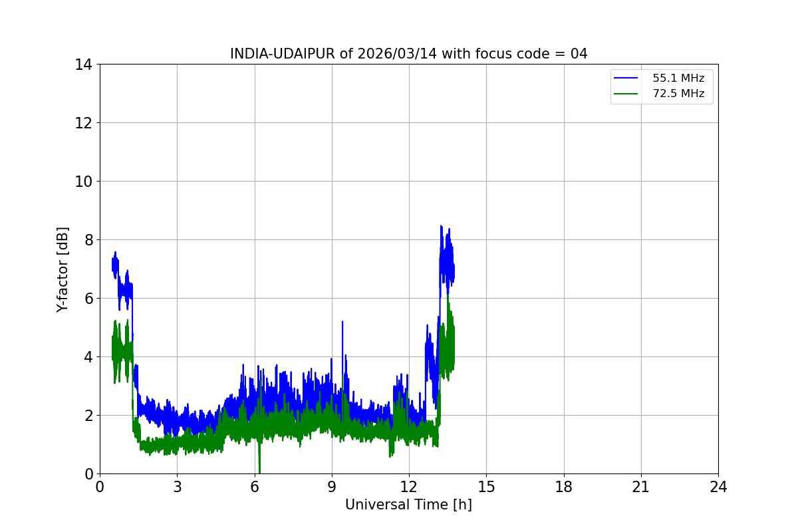Click the x-axis tick label '15'
This screenshot has height=532, width=798.
click(x=486, y=487)
